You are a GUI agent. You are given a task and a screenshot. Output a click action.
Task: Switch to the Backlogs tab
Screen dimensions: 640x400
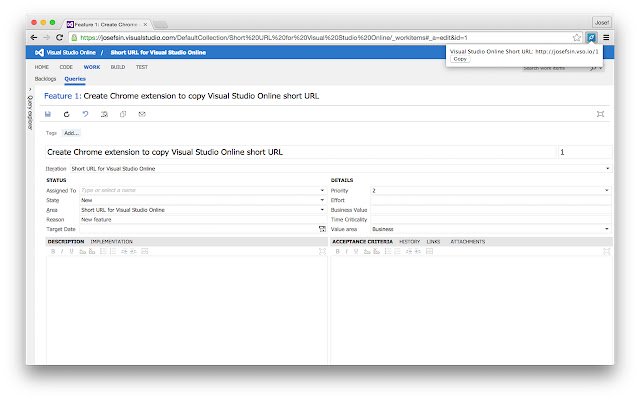click(45, 79)
